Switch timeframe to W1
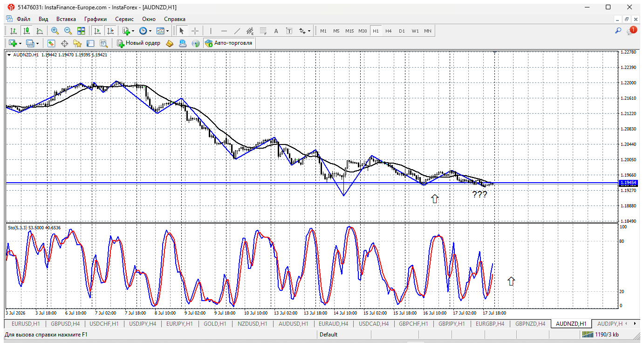The height and width of the screenshot is (343, 644). pyautogui.click(x=415, y=31)
